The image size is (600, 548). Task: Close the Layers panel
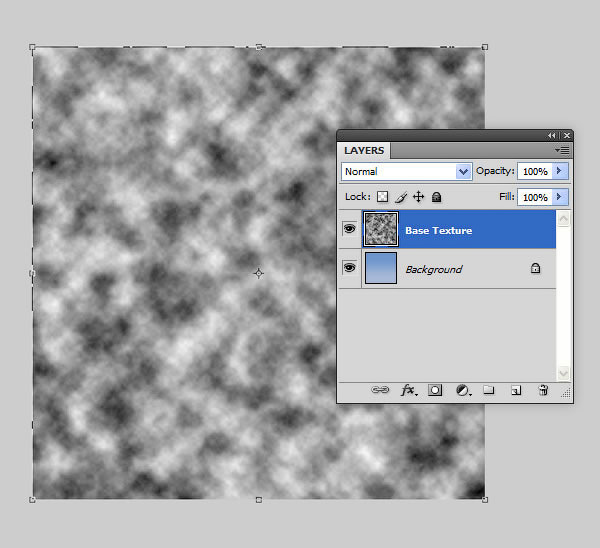[x=567, y=135]
